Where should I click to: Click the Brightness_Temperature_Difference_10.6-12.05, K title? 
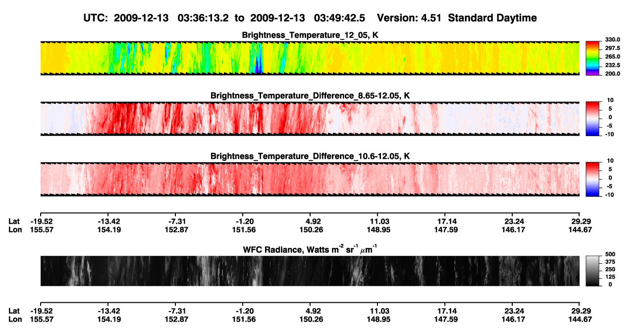point(310,156)
